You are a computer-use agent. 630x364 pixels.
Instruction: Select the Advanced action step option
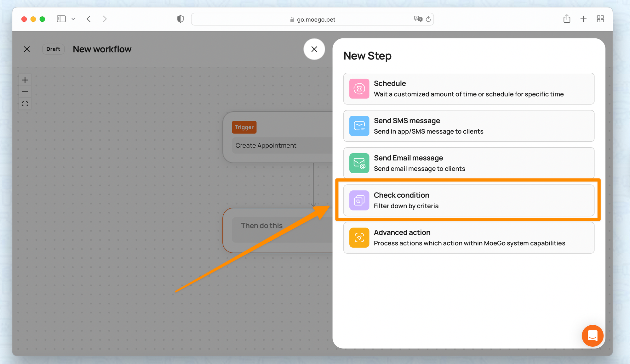(x=469, y=238)
